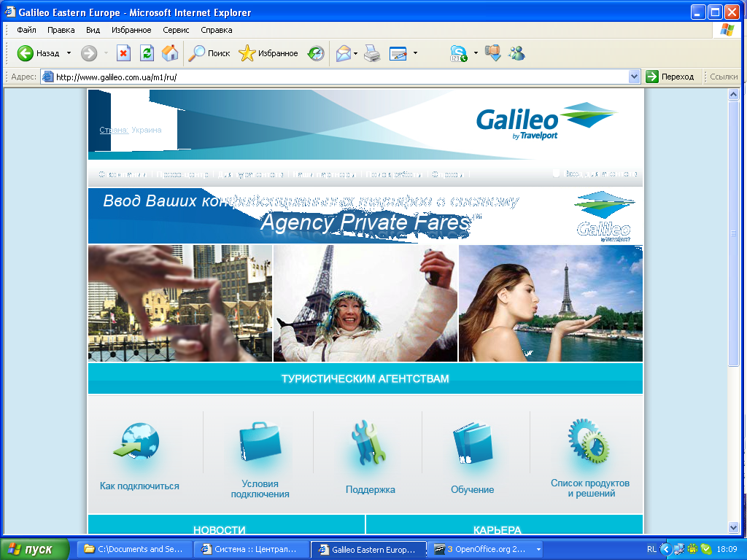Open the Правка menu
The width and height of the screenshot is (747, 560).
pos(61,30)
